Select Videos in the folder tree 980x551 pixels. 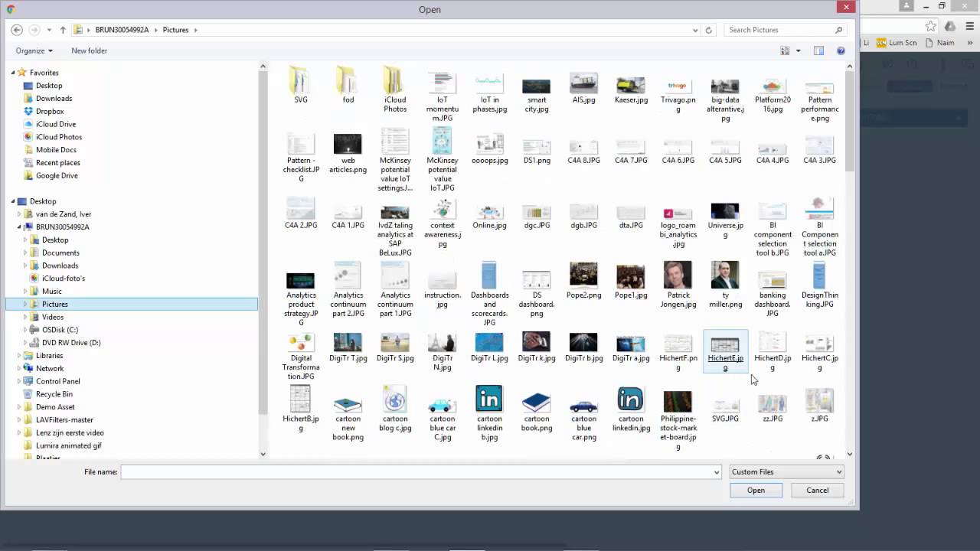pyautogui.click(x=53, y=317)
